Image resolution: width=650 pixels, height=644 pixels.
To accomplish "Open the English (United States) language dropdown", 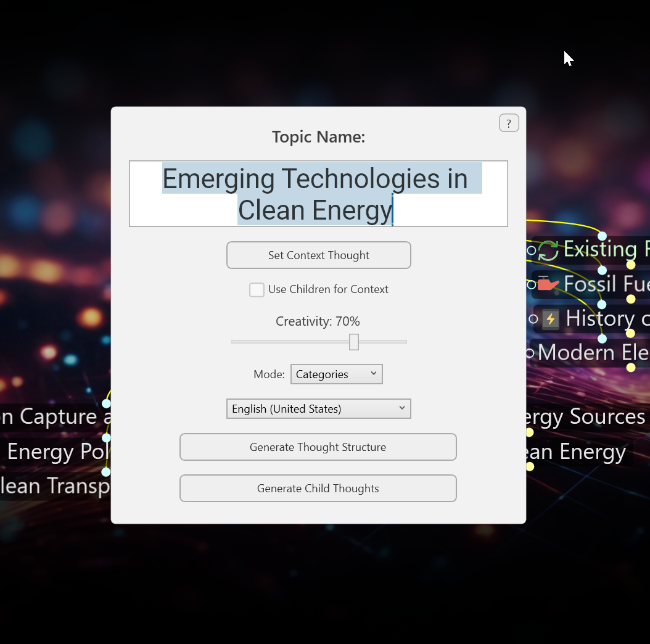I will click(318, 409).
